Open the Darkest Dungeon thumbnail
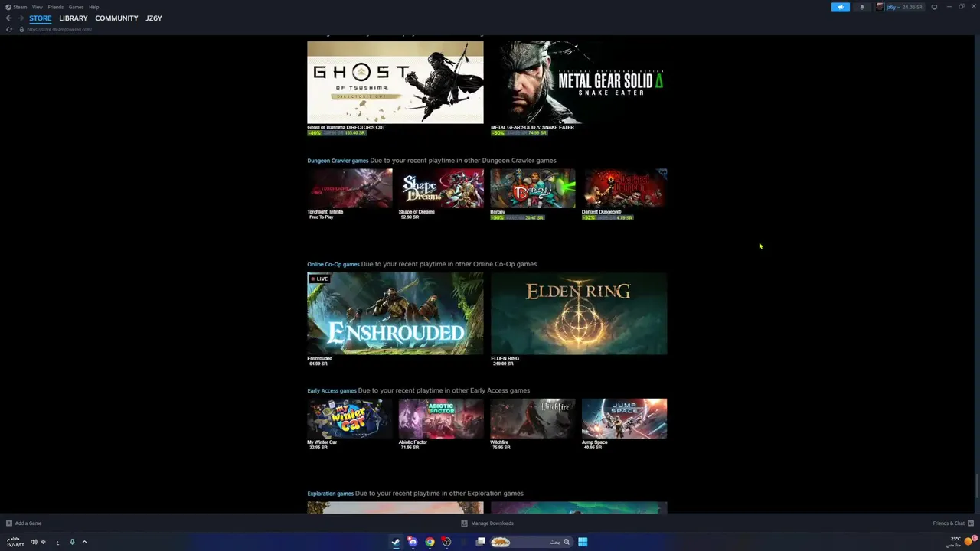 pyautogui.click(x=624, y=188)
